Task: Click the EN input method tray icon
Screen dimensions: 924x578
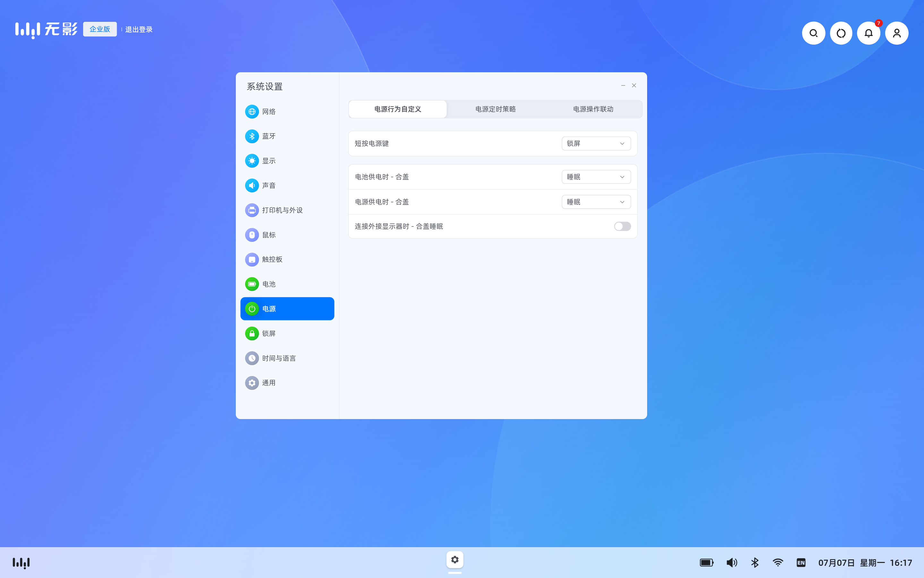Action: point(801,563)
